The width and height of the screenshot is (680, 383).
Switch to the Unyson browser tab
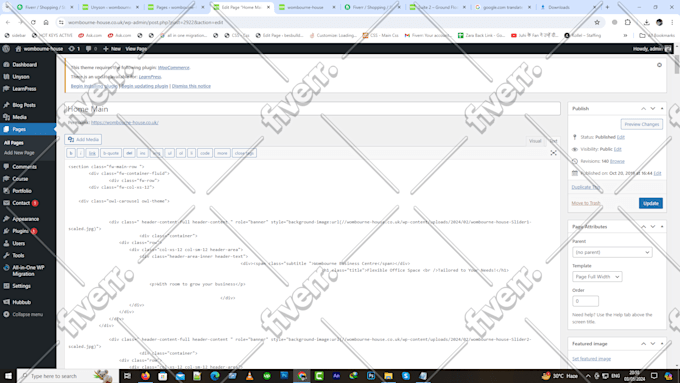pos(111,7)
